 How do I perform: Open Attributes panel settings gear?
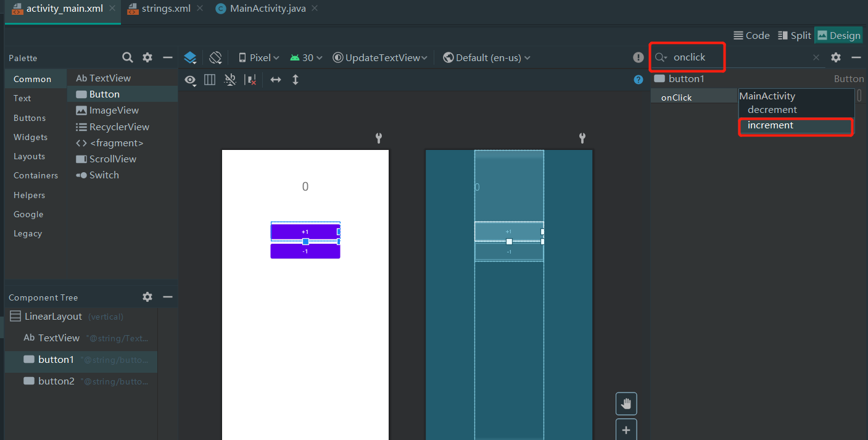pyautogui.click(x=836, y=57)
